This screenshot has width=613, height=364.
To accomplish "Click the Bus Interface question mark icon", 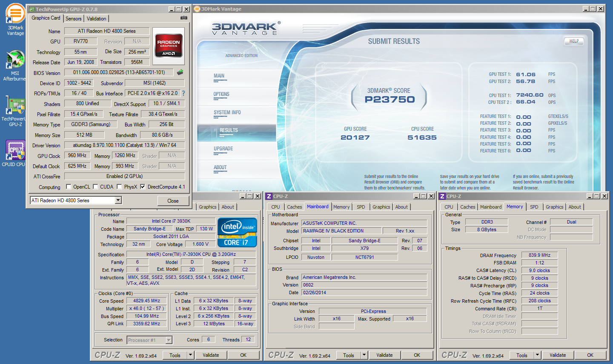I will [183, 93].
